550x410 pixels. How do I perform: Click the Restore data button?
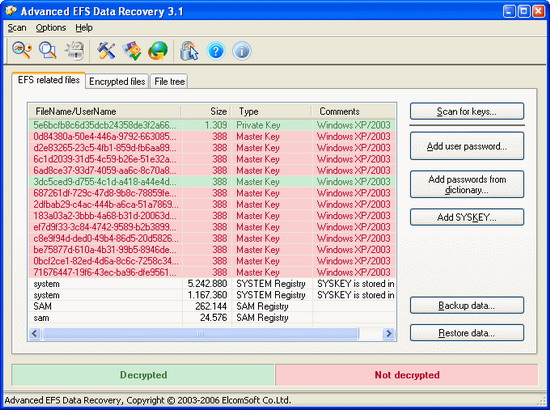click(x=467, y=333)
